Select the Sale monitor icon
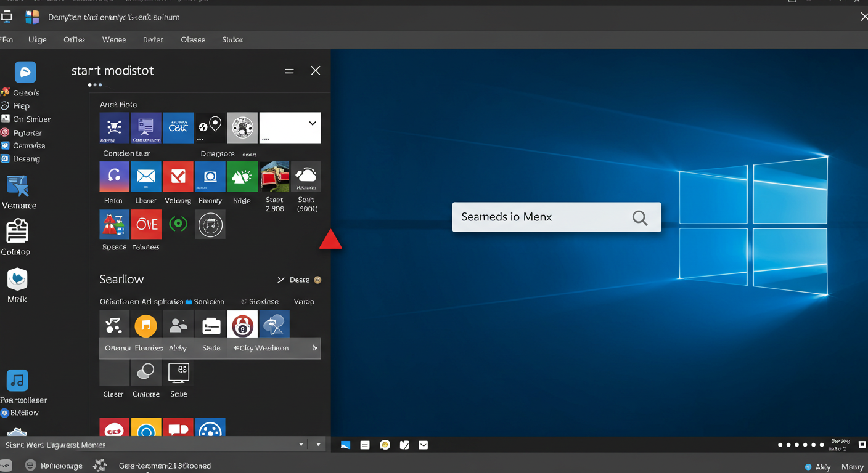868x473 pixels. tap(178, 372)
